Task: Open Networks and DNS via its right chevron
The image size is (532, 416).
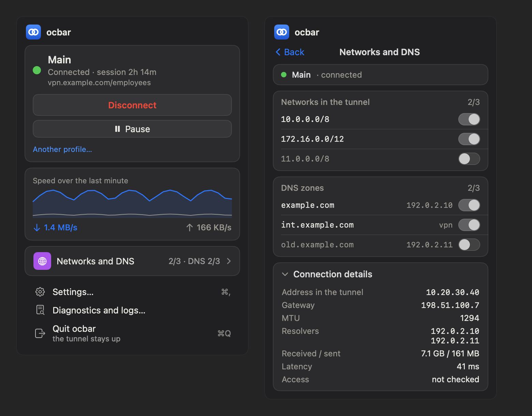Action: tap(229, 261)
